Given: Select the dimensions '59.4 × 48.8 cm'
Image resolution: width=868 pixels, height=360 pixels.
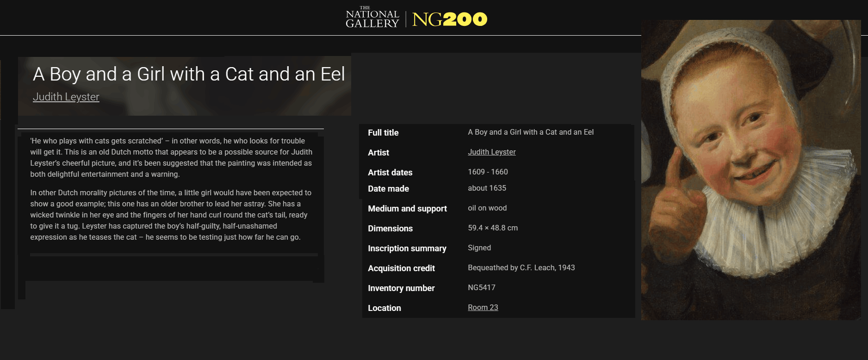Looking at the screenshot, I should coord(493,228).
